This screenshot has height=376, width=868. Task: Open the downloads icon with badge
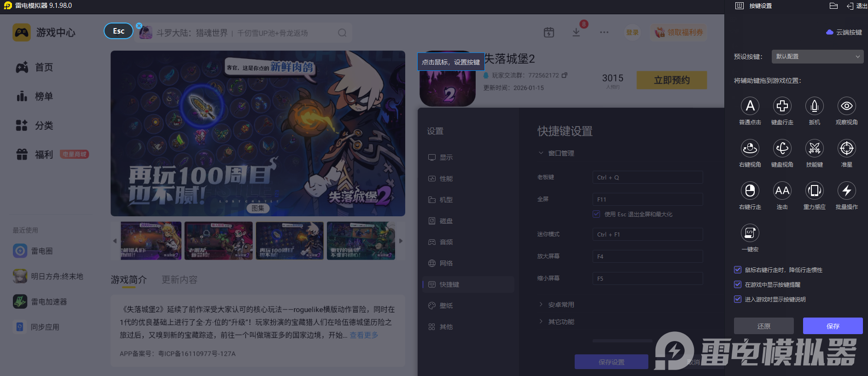point(576,32)
